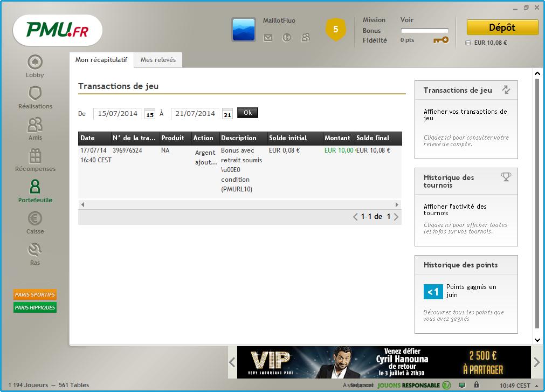Sort by the Montant column header
This screenshot has height=392, width=545.
(x=339, y=138)
